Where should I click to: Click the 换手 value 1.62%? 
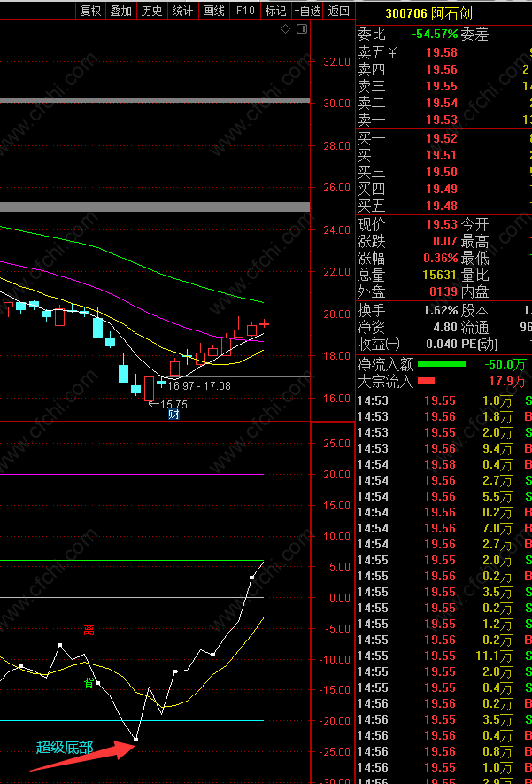coord(441,311)
